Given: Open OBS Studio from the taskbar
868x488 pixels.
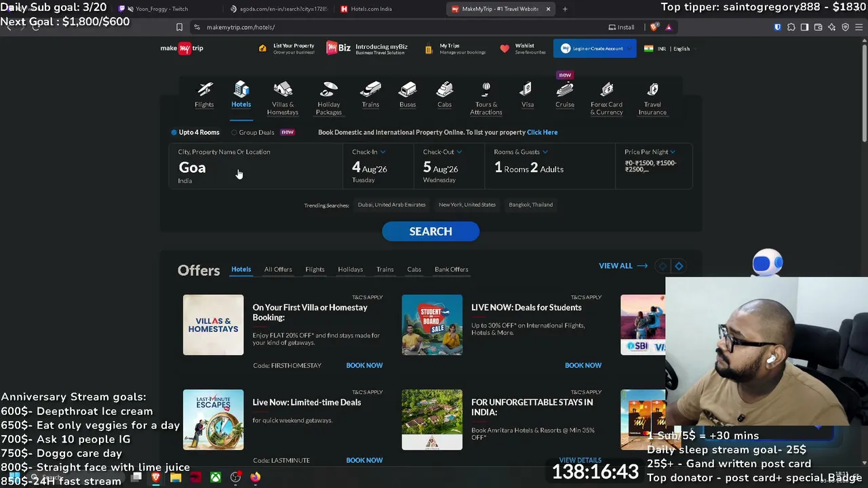Looking at the screenshot, I should 235,477.
